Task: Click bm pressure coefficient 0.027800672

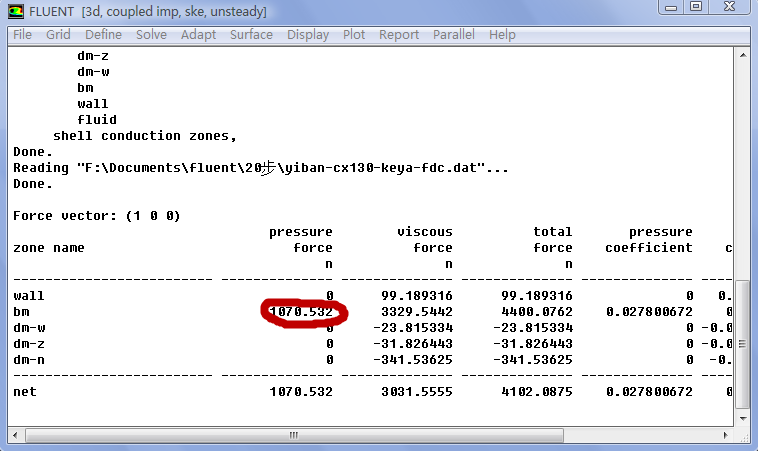Action: (x=649, y=312)
